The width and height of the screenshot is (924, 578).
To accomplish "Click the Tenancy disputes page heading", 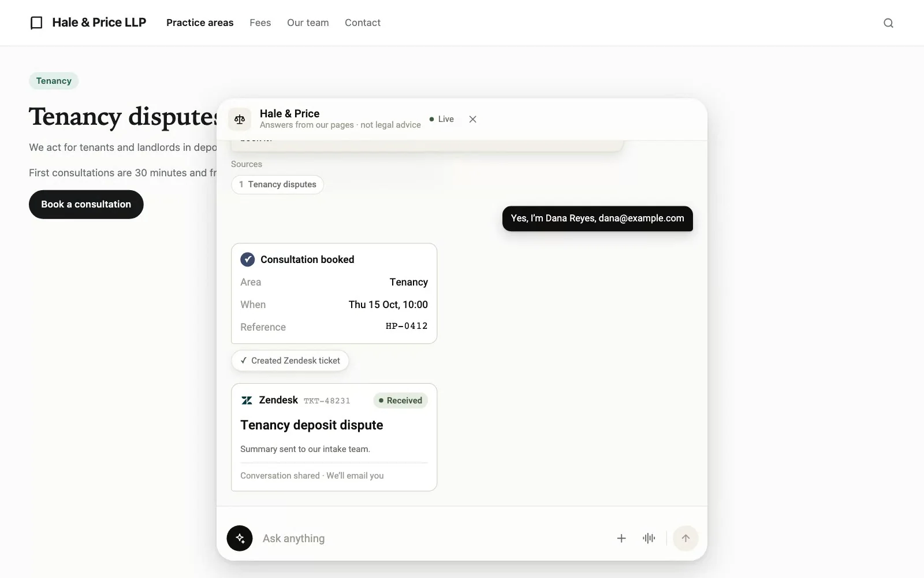I will coord(123,117).
